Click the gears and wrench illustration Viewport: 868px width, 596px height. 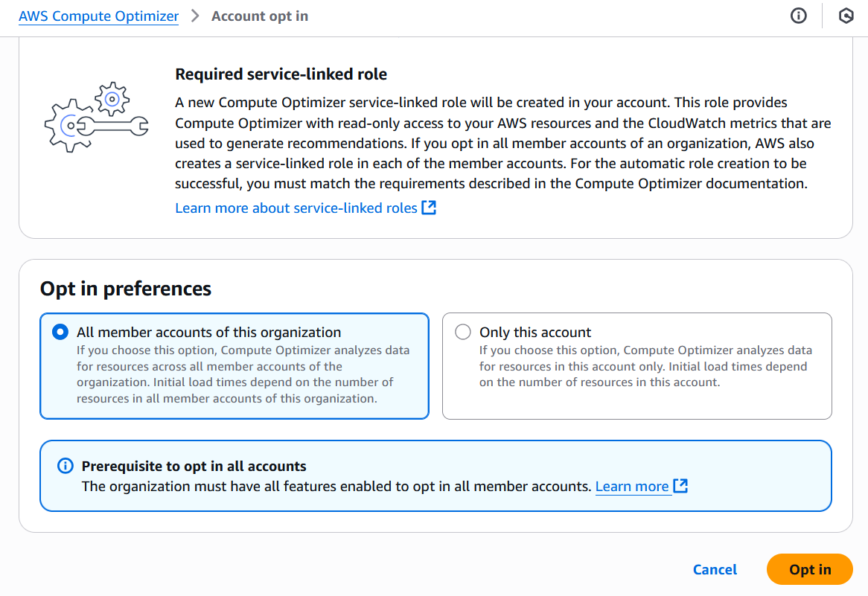[96, 117]
